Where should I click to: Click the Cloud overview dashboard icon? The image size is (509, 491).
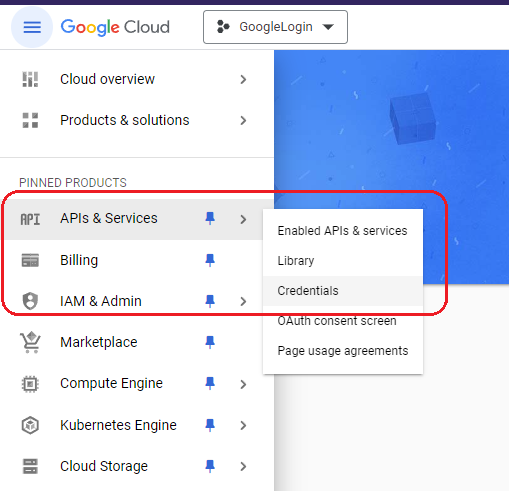(30, 79)
